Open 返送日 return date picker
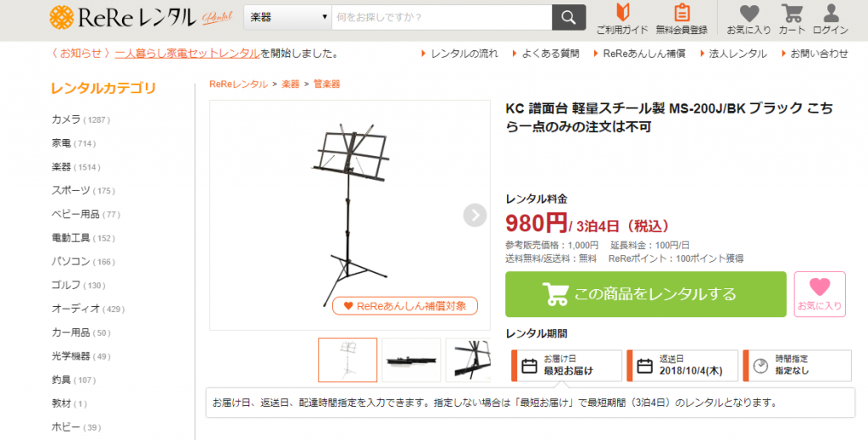The image size is (868, 440). click(682, 365)
